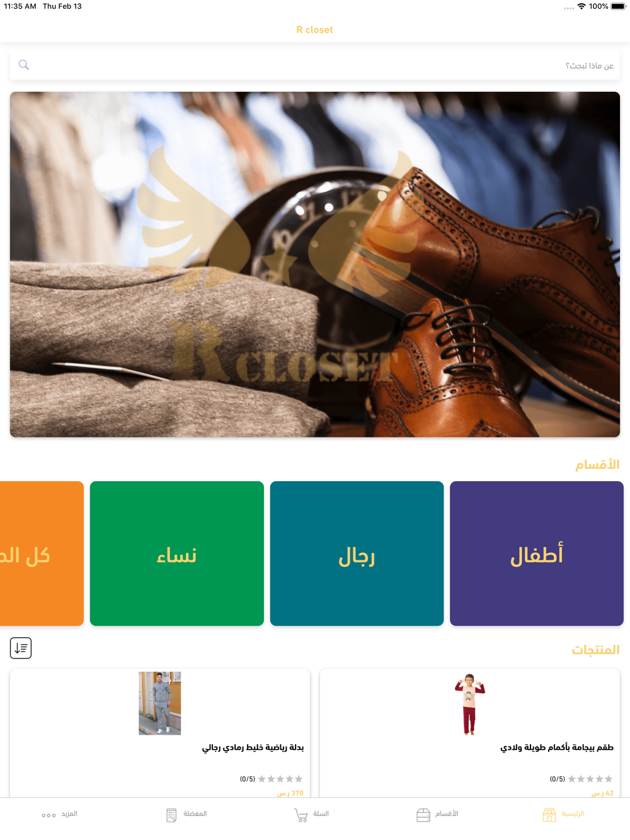Open the kids pajama product thumbnail

[470, 703]
